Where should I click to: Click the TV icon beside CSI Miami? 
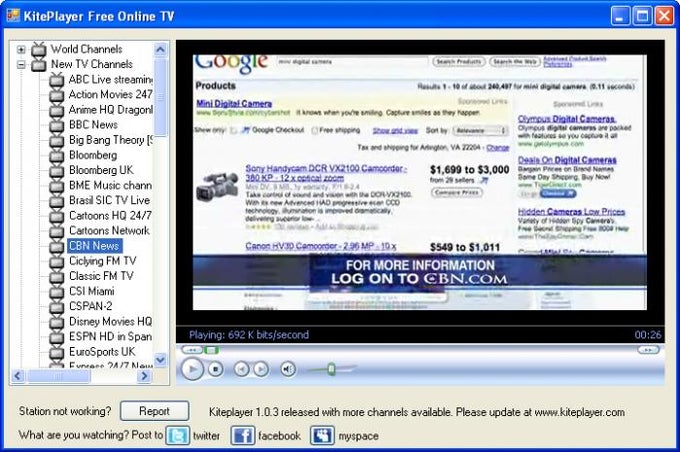click(x=56, y=292)
